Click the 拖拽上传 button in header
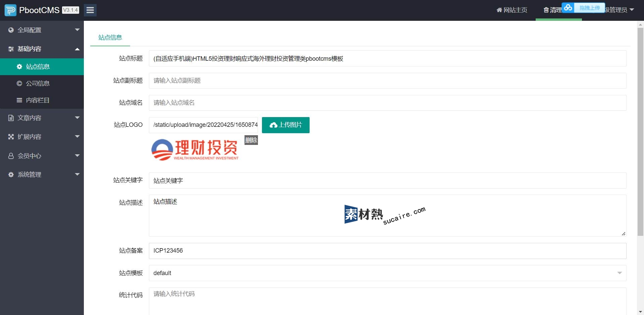The image size is (644, 315). [589, 8]
